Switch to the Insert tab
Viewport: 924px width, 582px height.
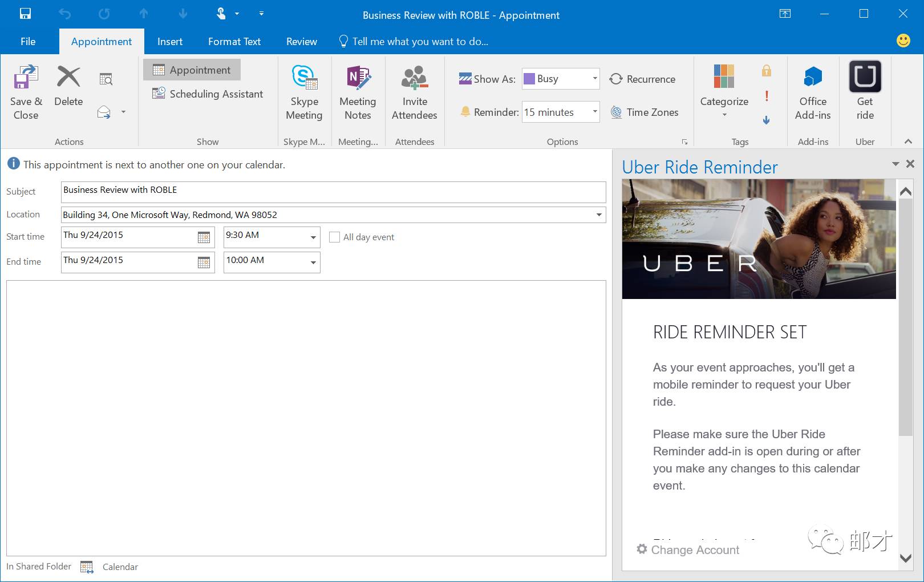169,42
